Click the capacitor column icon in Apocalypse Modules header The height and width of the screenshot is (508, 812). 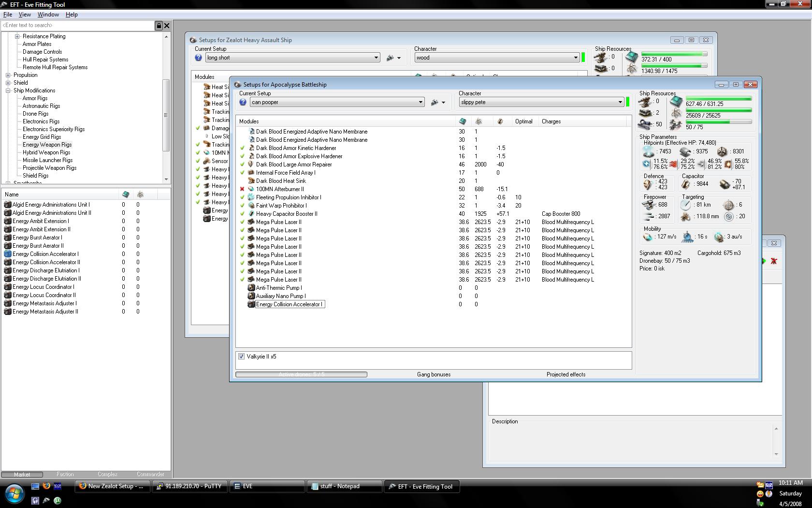[500, 121]
